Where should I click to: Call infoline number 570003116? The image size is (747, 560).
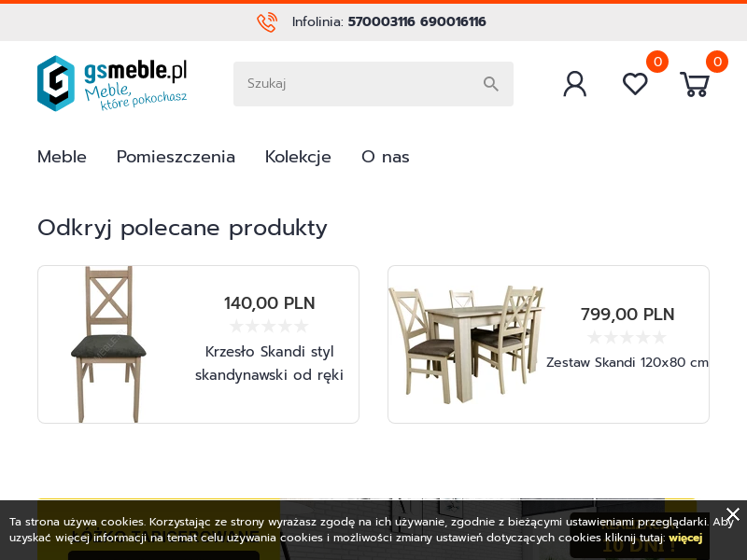coord(381,21)
